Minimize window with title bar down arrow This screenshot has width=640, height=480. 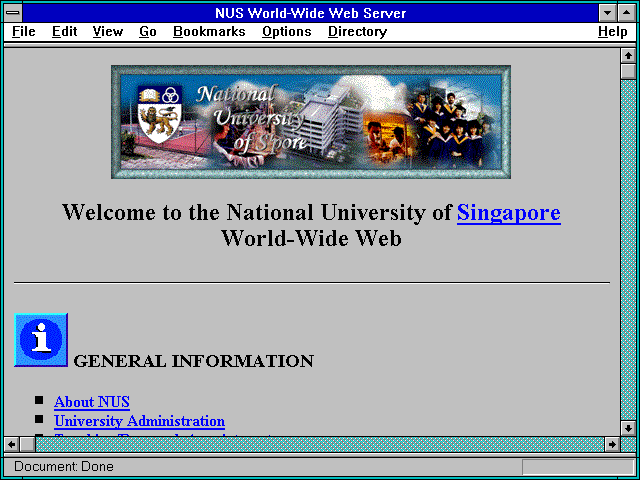coord(607,13)
